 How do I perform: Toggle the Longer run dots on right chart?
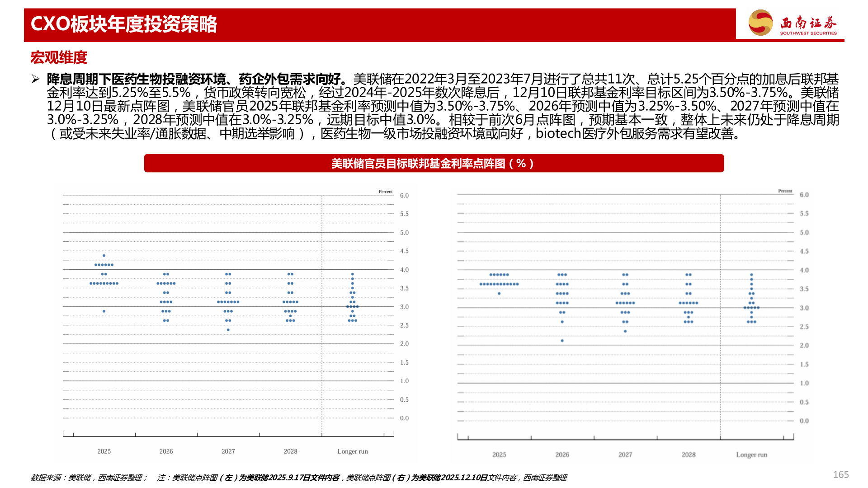752,298
